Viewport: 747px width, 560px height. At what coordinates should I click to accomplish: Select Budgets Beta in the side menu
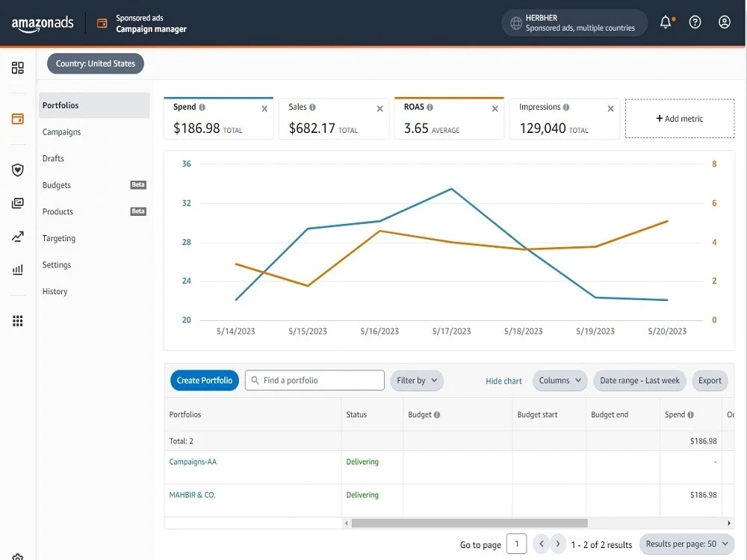click(x=94, y=185)
